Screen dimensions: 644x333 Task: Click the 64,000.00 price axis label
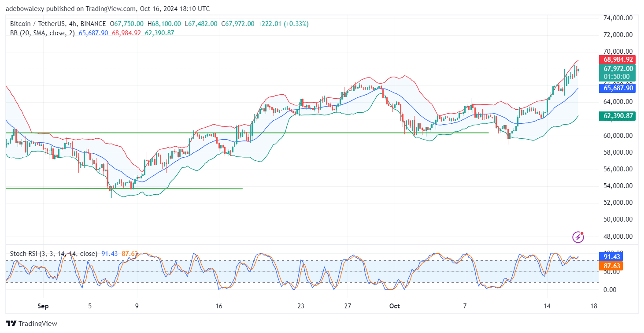point(618,102)
